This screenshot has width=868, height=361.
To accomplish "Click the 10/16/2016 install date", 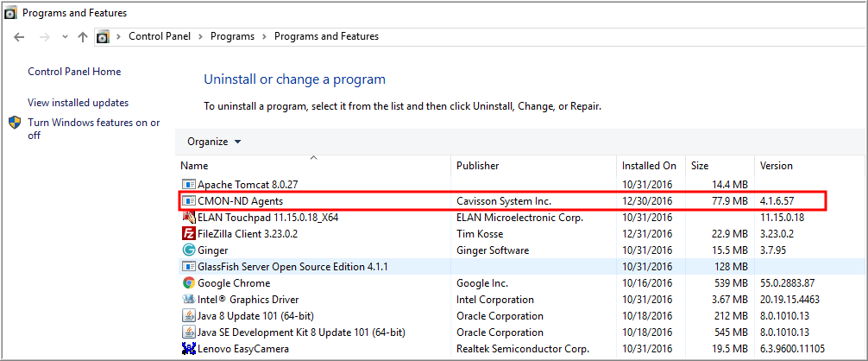I will tap(646, 283).
